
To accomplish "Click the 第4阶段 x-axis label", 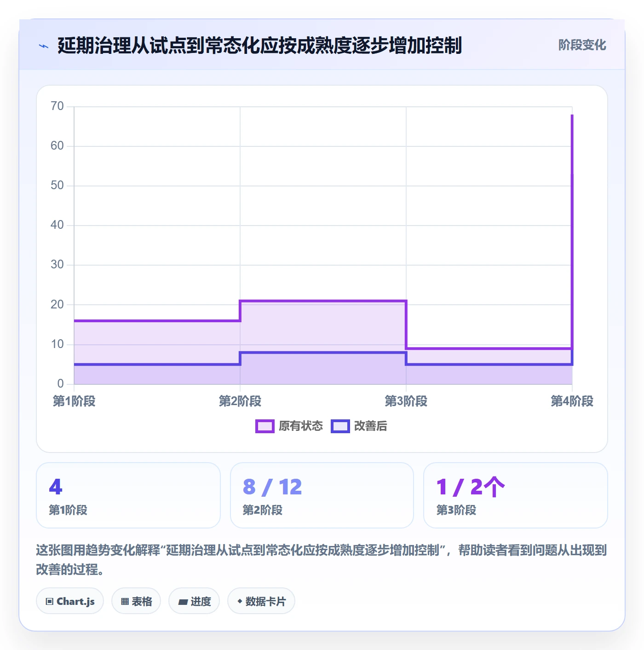I will click(572, 401).
